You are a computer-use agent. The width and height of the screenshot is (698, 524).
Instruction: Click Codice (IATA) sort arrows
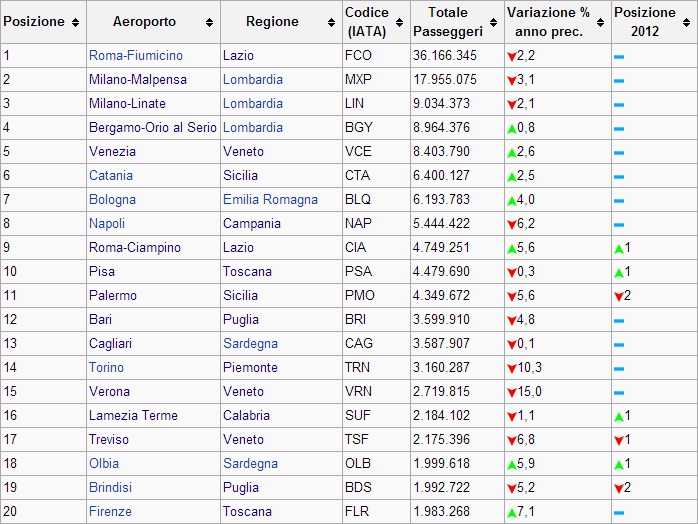click(401, 22)
